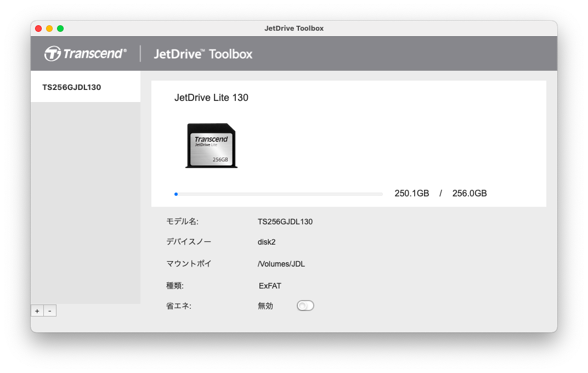Click the model value TS256GJDL130 in details

click(x=285, y=222)
